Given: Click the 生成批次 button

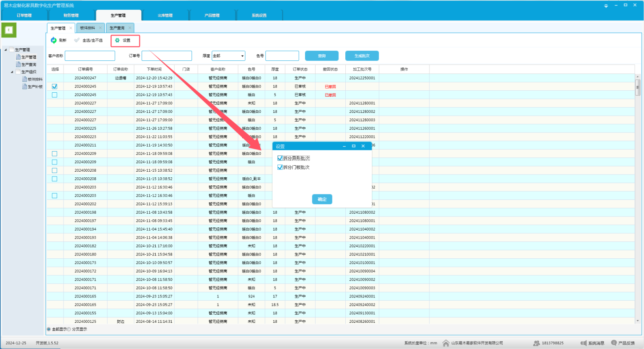Looking at the screenshot, I should (362, 56).
